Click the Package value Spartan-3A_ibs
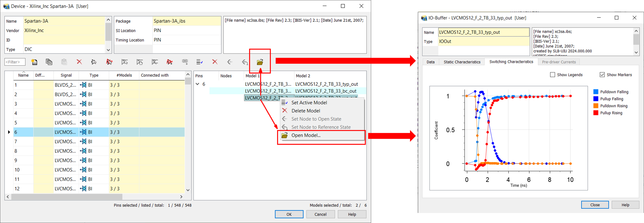The width and height of the screenshot is (644, 223). click(x=186, y=21)
